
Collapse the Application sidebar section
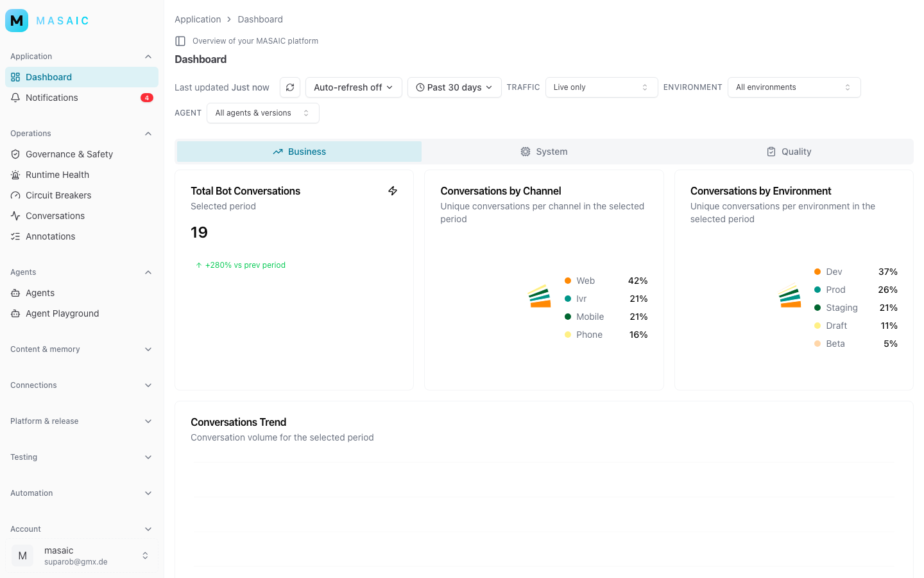pos(81,57)
